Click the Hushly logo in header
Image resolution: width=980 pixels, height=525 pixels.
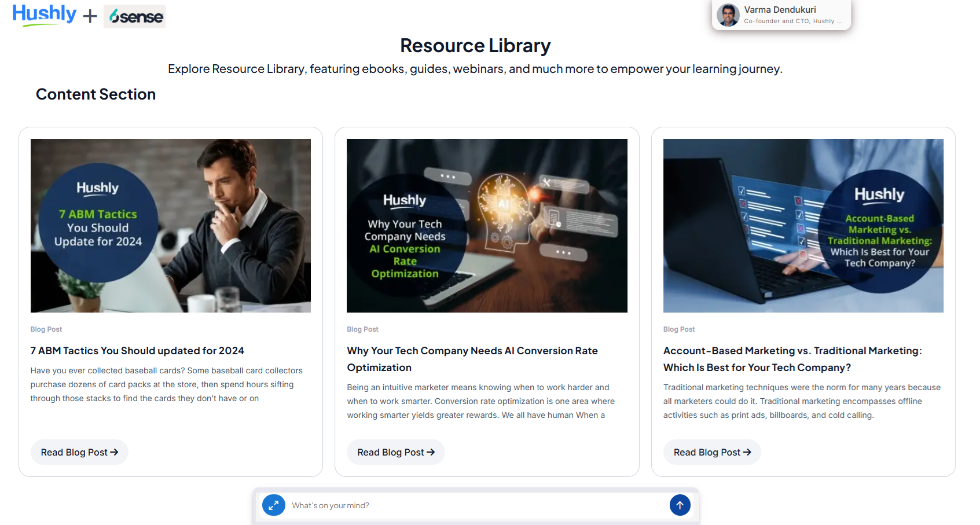pos(44,14)
